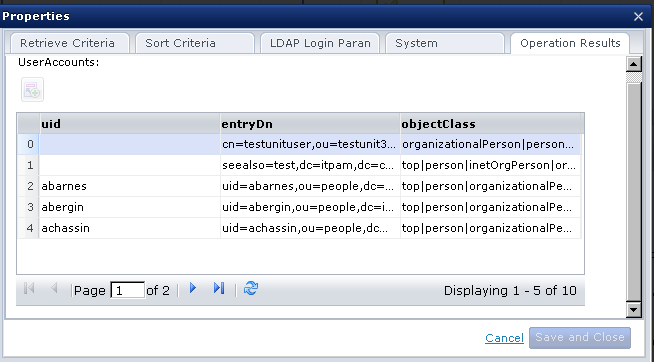Open the LDAP Login Parameters tab
The width and height of the screenshot is (654, 362).
click(320, 43)
